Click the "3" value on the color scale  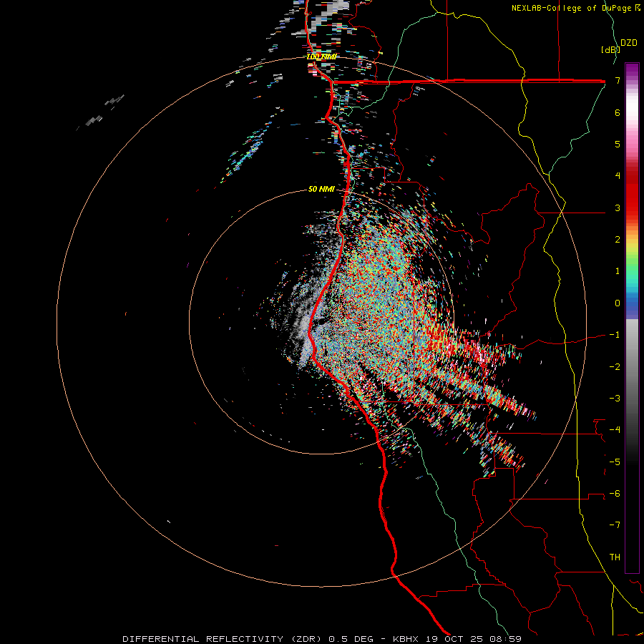pyautogui.click(x=618, y=208)
